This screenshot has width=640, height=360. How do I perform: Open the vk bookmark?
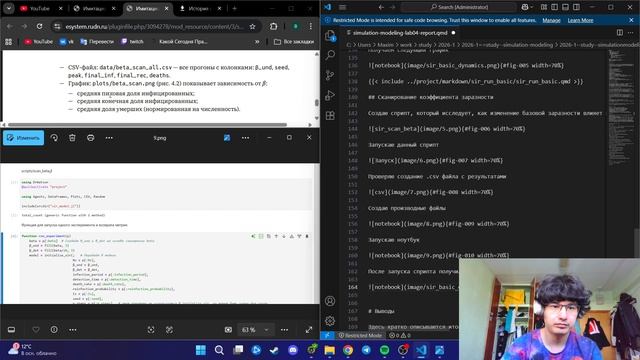pyautogui.click(x=67, y=42)
